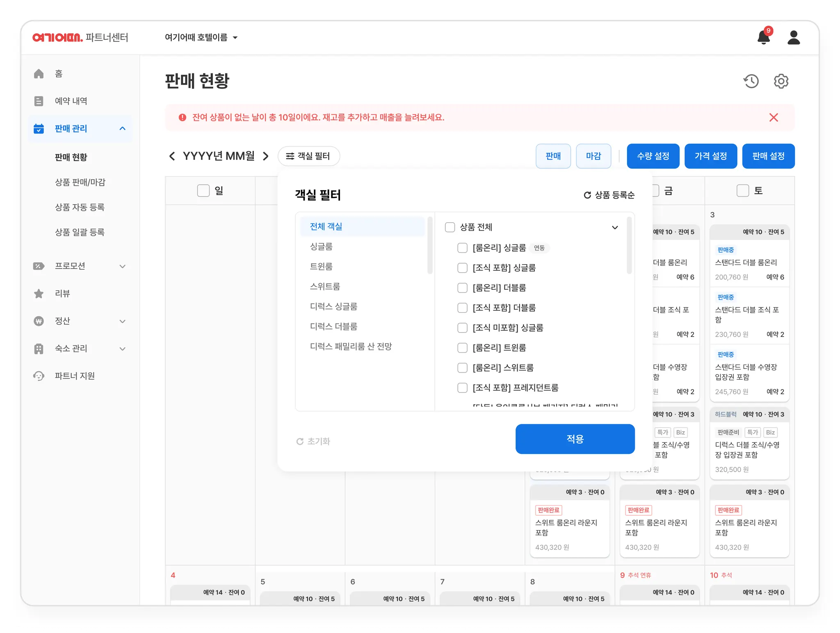Dismiss the red alert banner
Screen dimensions: 840x633
pos(774,118)
